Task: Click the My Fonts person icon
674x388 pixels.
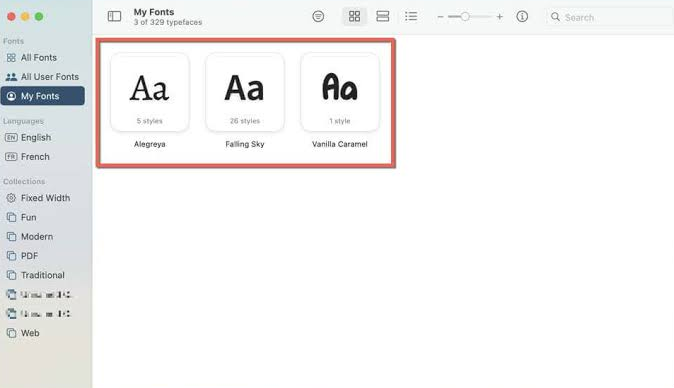Action: click(11, 96)
